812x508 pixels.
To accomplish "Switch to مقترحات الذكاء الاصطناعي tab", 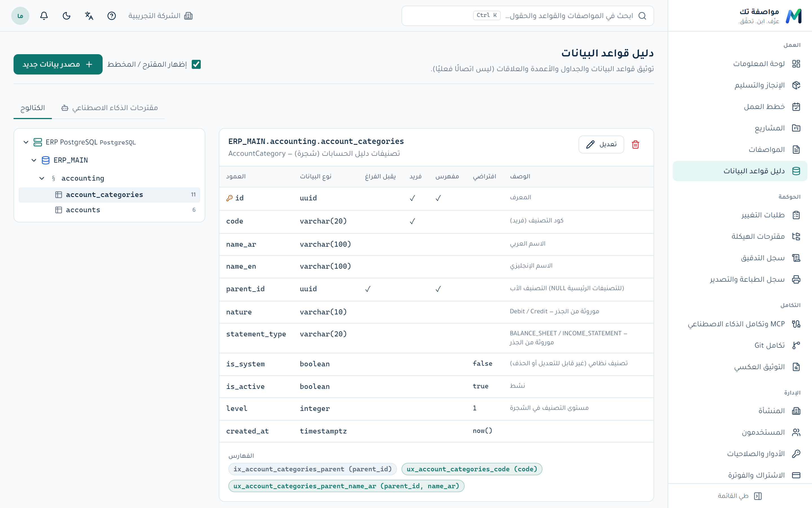I will pyautogui.click(x=109, y=108).
